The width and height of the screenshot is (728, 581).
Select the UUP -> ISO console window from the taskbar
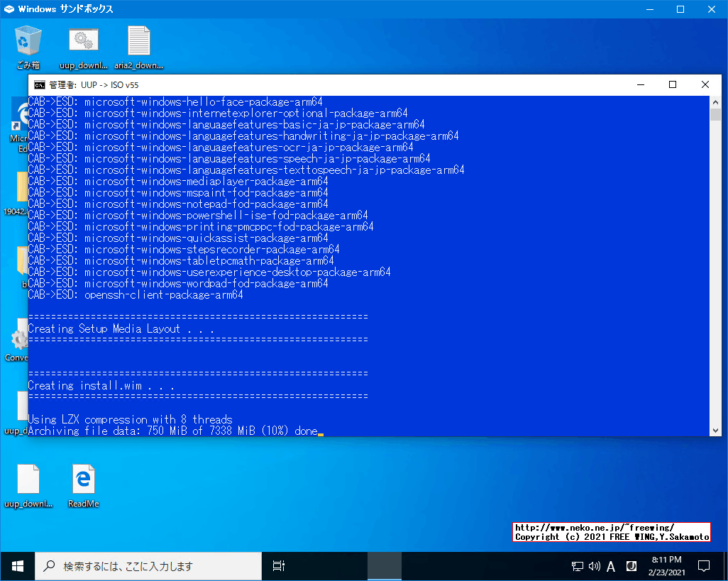[383, 565]
